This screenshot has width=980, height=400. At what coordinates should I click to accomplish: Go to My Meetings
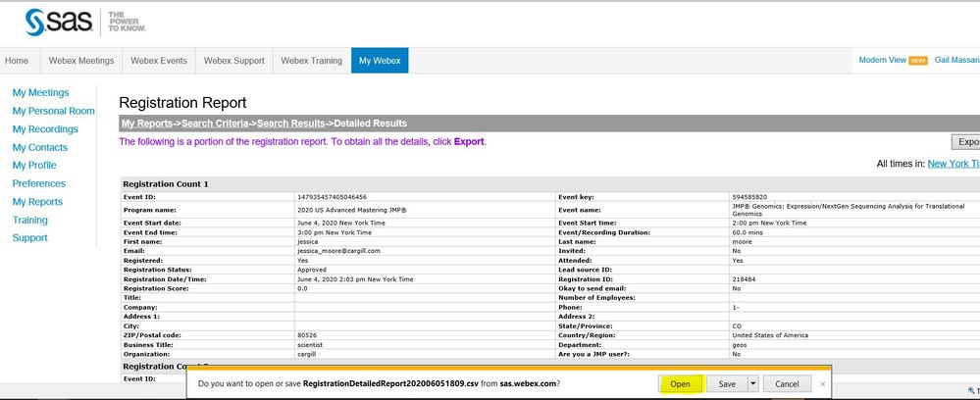pos(40,92)
